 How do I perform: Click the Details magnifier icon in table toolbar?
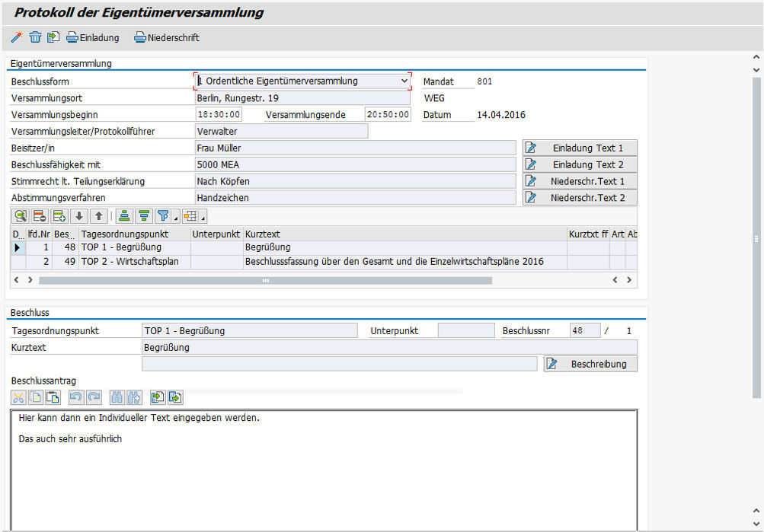(x=20, y=215)
